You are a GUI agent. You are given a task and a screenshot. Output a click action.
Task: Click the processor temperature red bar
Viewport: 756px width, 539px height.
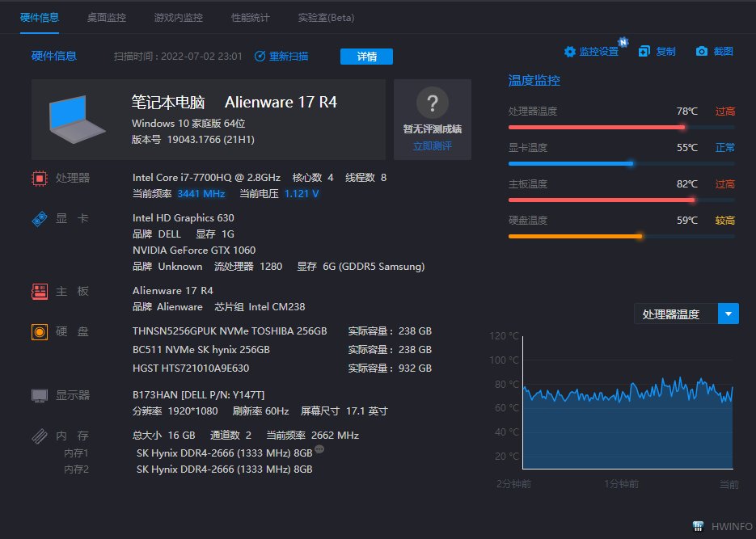click(597, 127)
